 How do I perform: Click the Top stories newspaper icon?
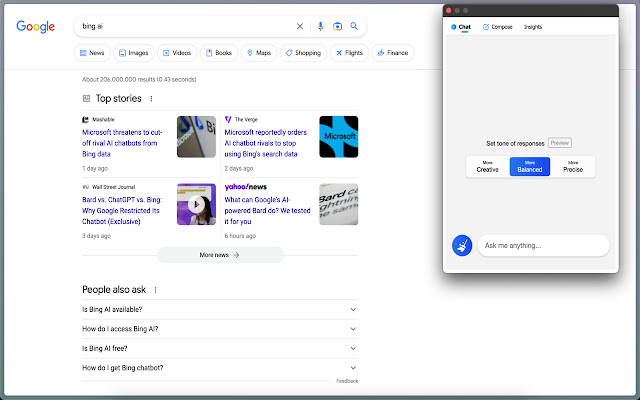point(86,98)
